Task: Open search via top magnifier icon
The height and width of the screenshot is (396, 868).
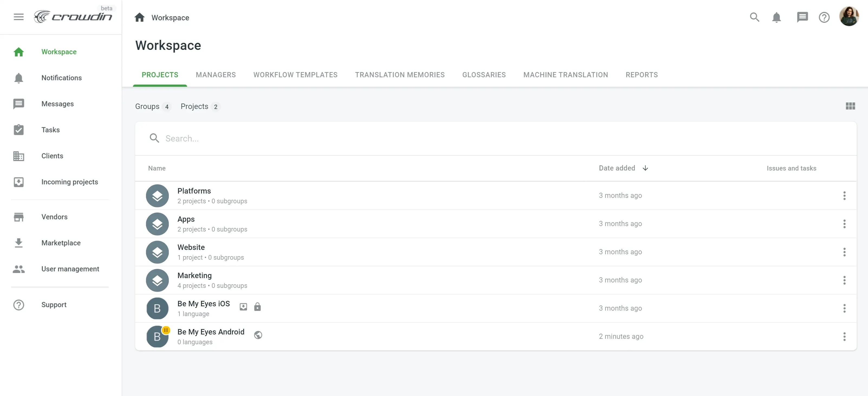Action: (x=754, y=17)
